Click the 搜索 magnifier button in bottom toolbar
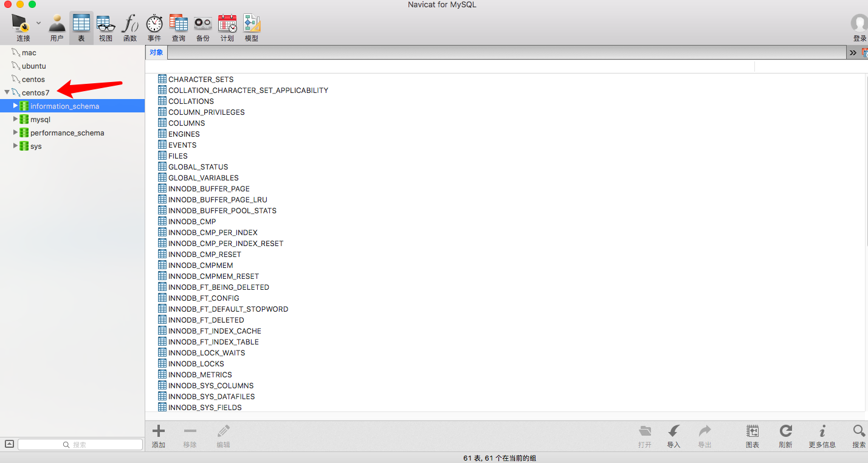 click(859, 436)
